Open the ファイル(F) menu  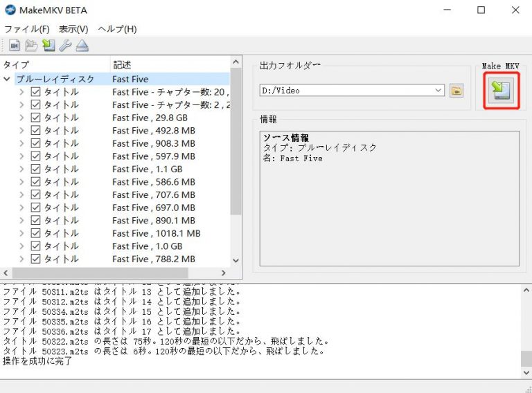pos(27,29)
